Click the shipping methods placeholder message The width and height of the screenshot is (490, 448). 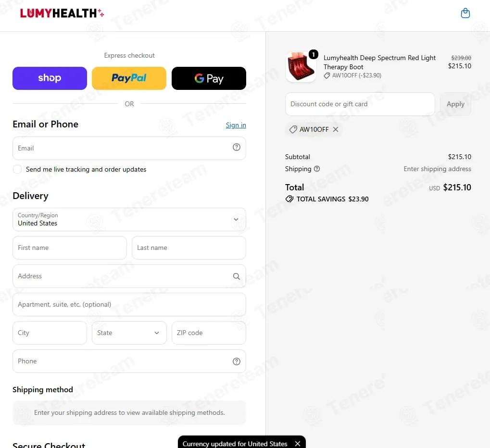tap(129, 413)
